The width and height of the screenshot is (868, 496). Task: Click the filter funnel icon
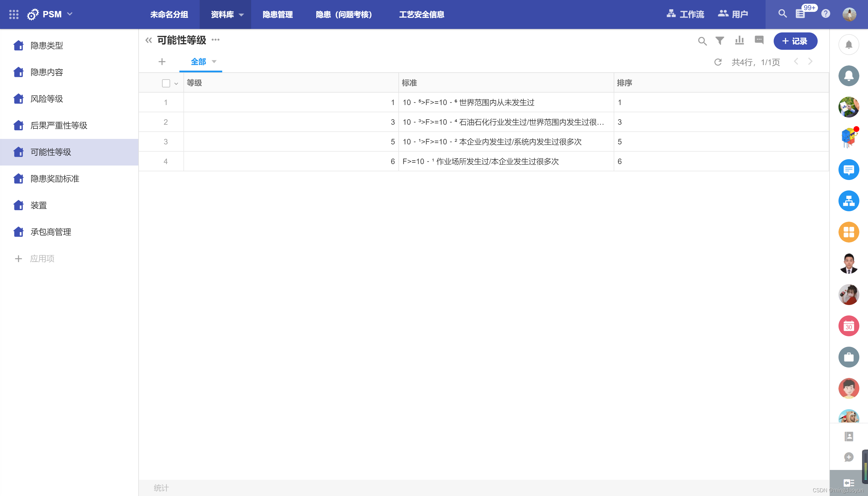720,41
